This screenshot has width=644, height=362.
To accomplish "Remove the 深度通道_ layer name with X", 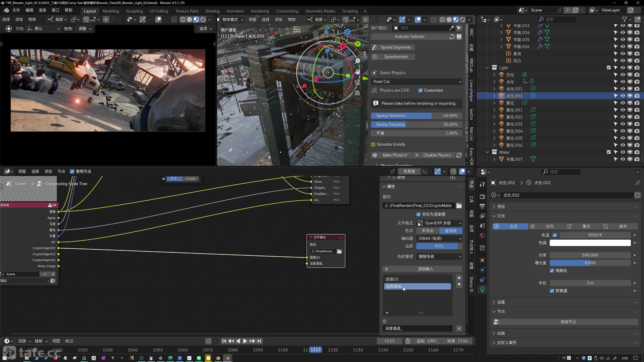I will click(459, 328).
